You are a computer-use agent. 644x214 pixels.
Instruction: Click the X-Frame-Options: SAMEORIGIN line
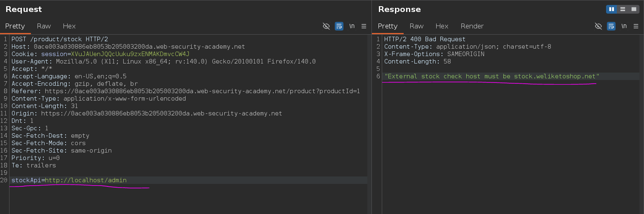click(434, 54)
